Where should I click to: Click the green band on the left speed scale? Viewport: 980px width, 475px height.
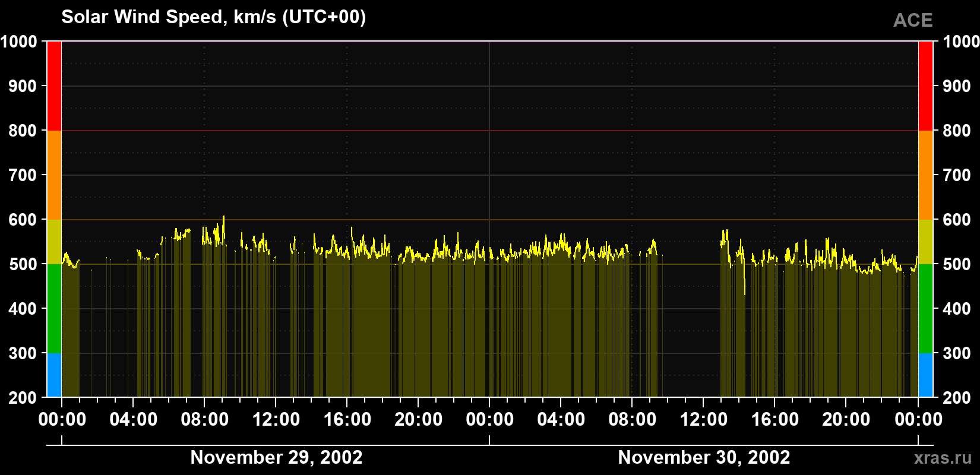tap(54, 309)
